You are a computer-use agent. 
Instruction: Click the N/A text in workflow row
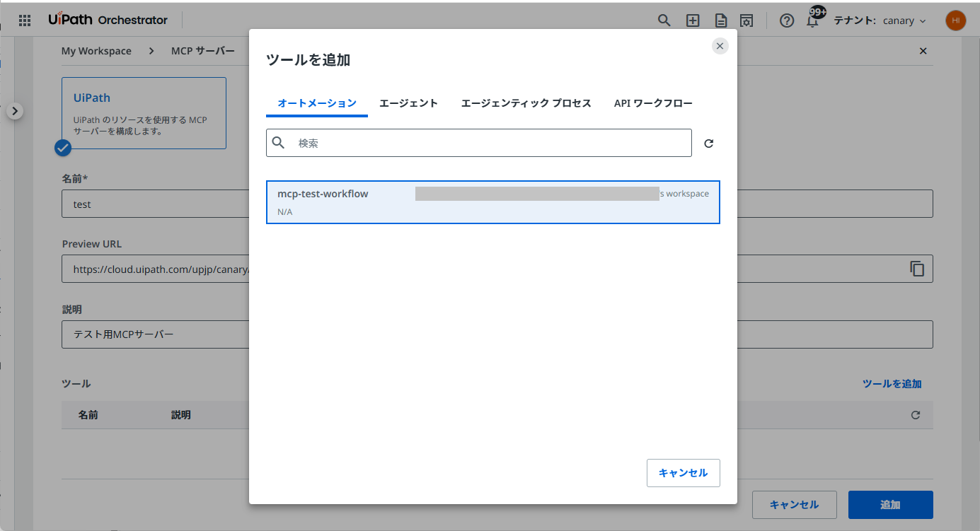(x=284, y=212)
